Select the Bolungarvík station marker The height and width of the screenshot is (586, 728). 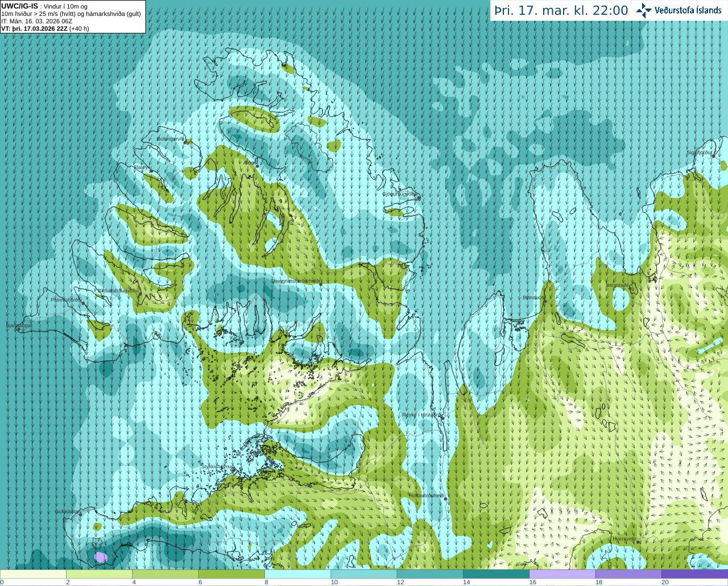[186, 142]
